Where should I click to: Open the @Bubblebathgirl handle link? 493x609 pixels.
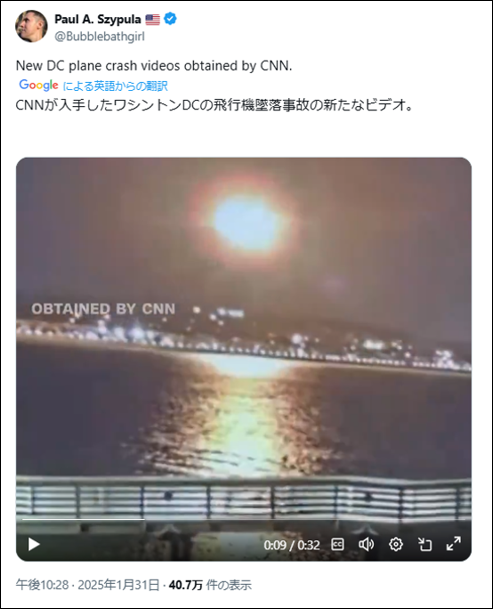pyautogui.click(x=99, y=37)
